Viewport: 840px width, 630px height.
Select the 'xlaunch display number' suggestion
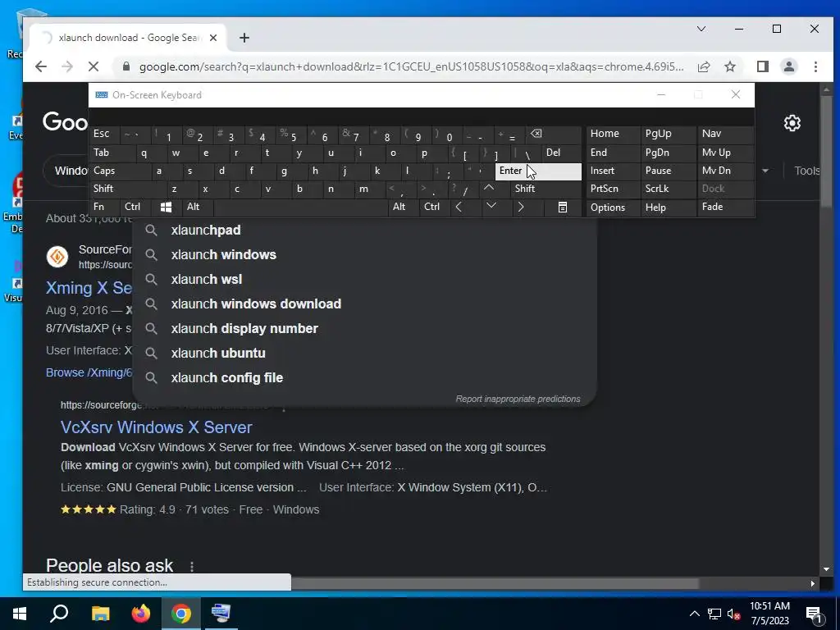[x=364, y=329]
